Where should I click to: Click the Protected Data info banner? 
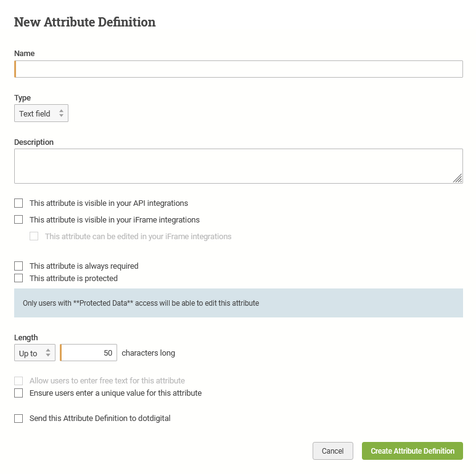click(x=238, y=303)
